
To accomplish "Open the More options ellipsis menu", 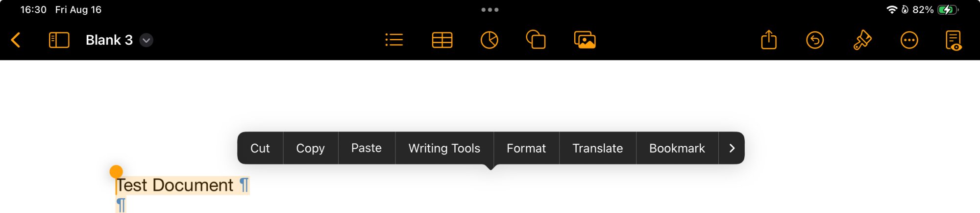I will click(909, 40).
